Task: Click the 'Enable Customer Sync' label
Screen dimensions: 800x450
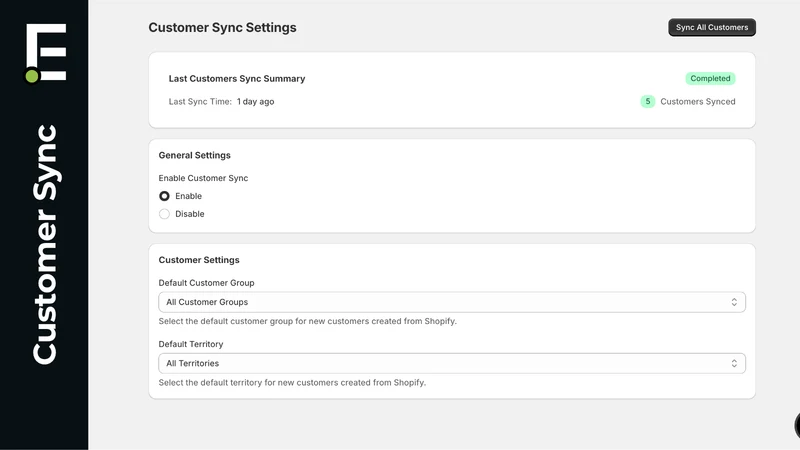Action: click(x=203, y=178)
